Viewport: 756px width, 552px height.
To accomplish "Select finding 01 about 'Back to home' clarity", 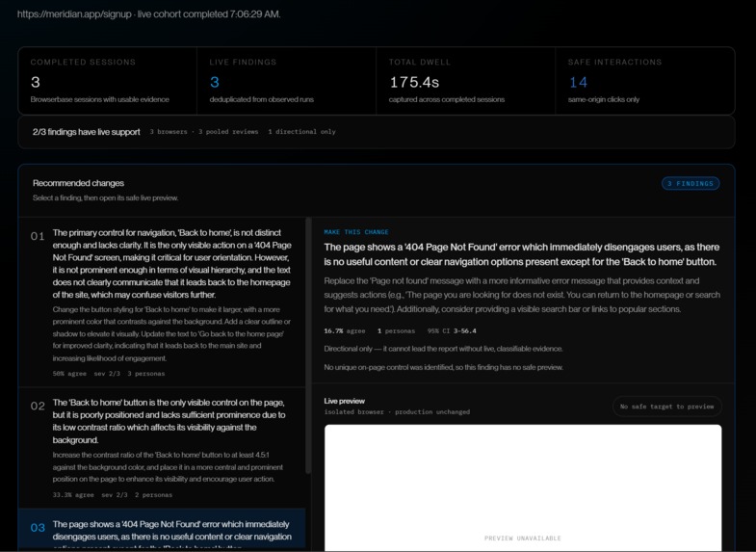I will tap(162, 302).
